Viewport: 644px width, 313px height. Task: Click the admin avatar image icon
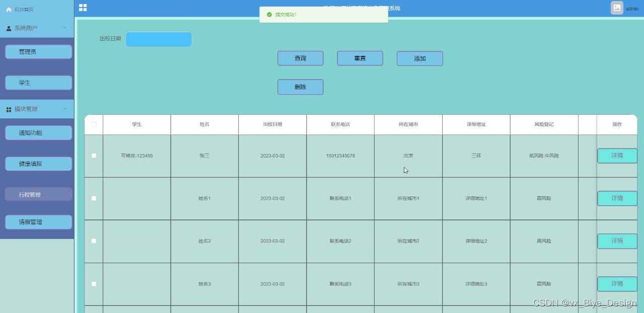click(617, 8)
